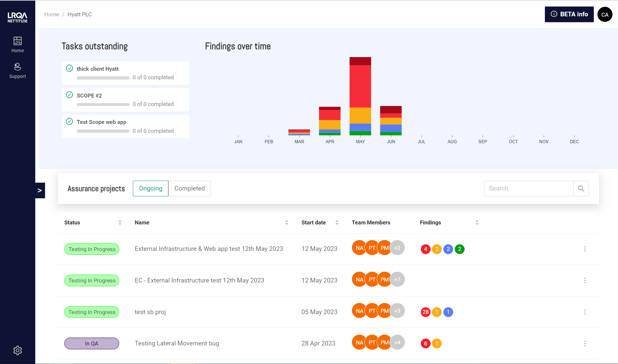Sort the table by Status column
Viewport: 618px width, 364px height.
(x=120, y=222)
